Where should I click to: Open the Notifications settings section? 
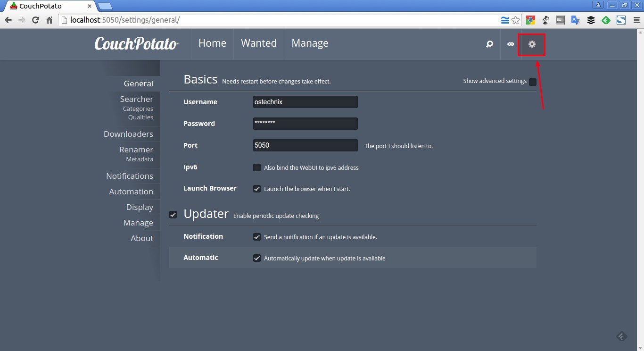tap(130, 176)
